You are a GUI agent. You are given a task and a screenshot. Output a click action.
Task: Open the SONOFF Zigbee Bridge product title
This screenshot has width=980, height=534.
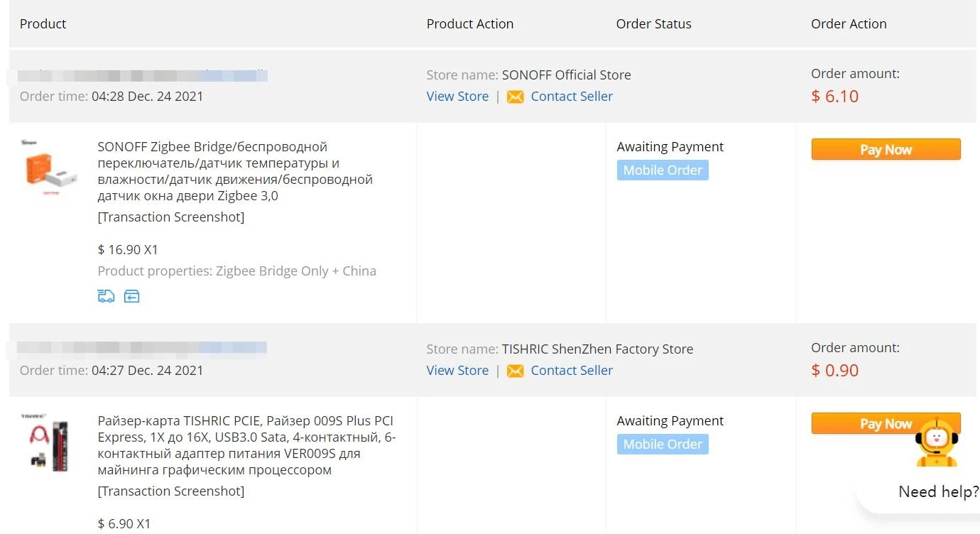[235, 171]
